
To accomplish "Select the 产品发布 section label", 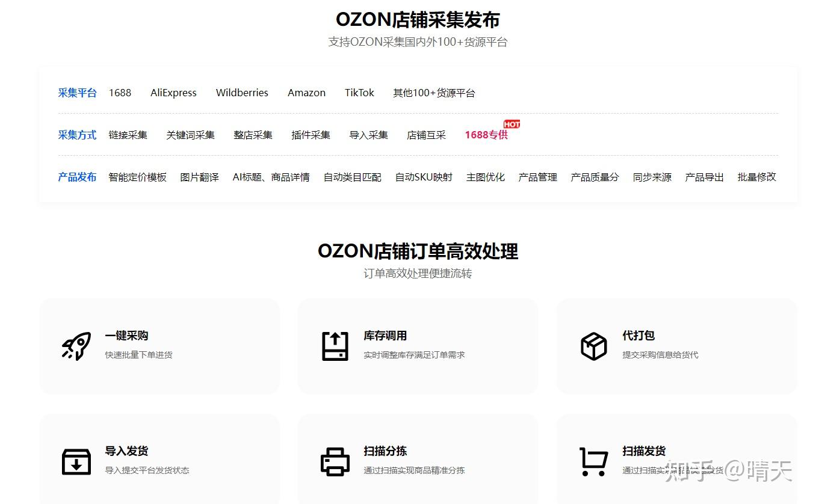I will 77,177.
